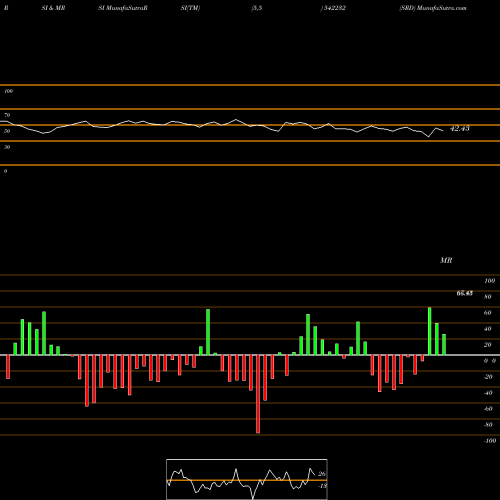The image size is (500, 500).
Task: Click the header text "SI MunafaSutraR"
Action: pyautogui.click(x=123, y=8)
